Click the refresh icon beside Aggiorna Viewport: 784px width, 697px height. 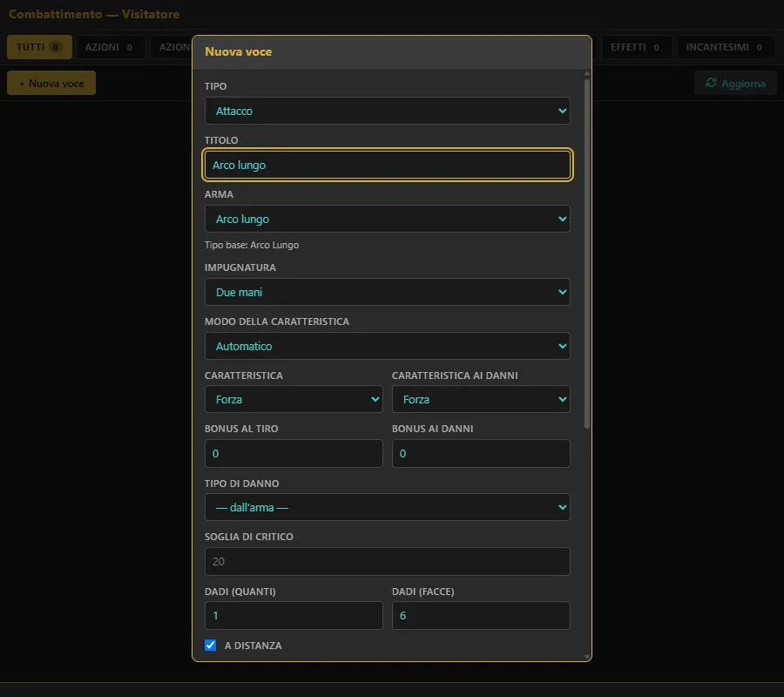click(x=711, y=83)
